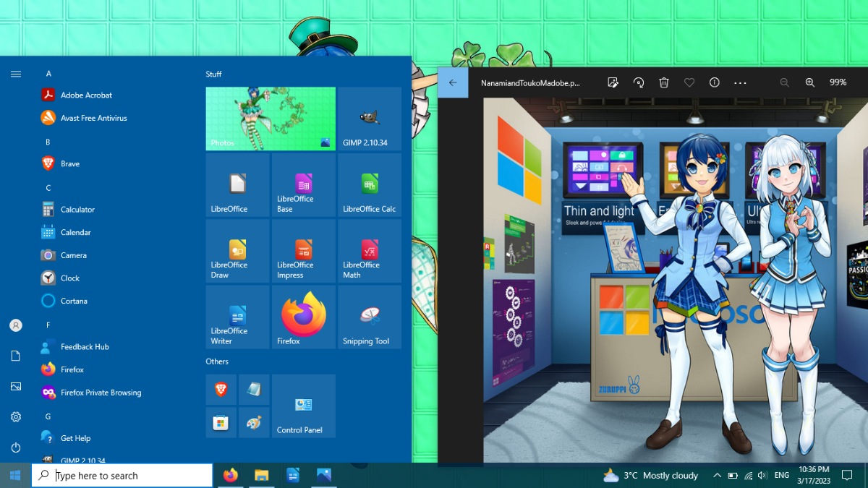
Task: Expand the Start menu hamburger button
Action: 16,74
